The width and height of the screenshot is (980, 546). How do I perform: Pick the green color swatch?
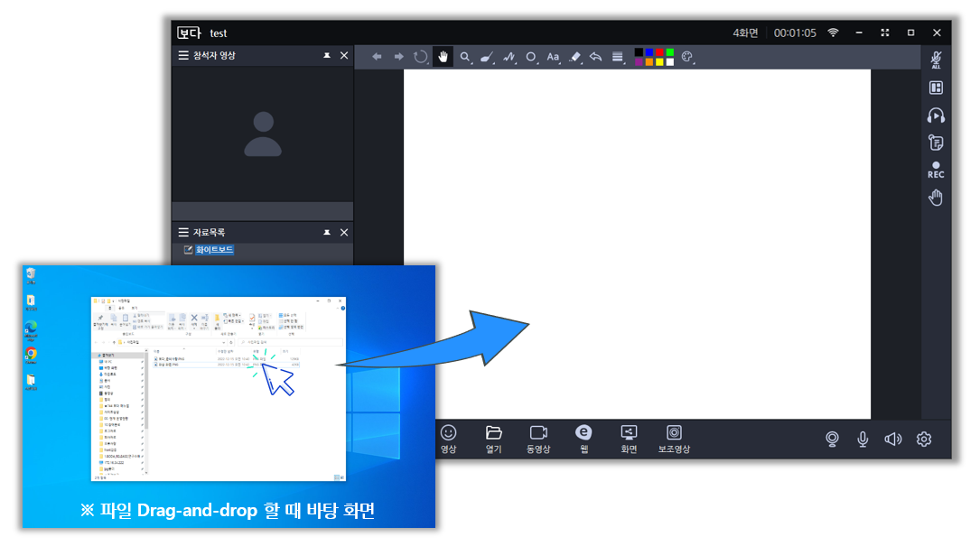coord(670,52)
